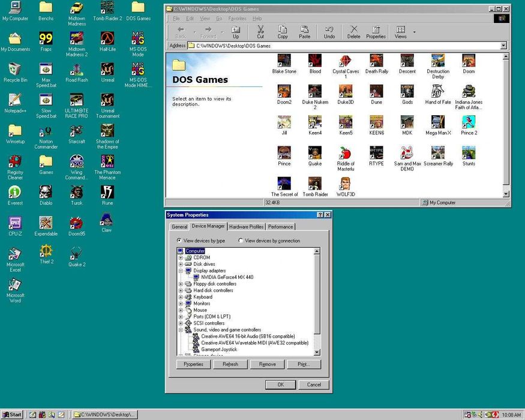Open the Half-Life desktop shortcut
525x420 pixels.
[107, 41]
